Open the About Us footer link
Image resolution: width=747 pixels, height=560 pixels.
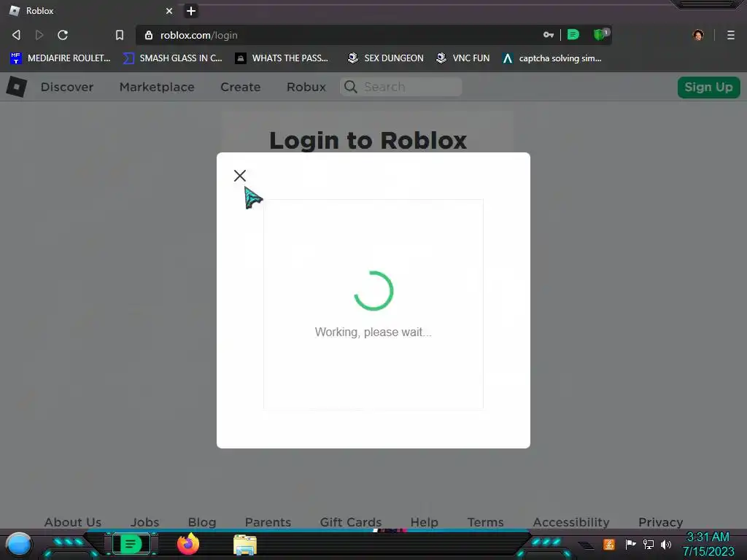pos(73,522)
